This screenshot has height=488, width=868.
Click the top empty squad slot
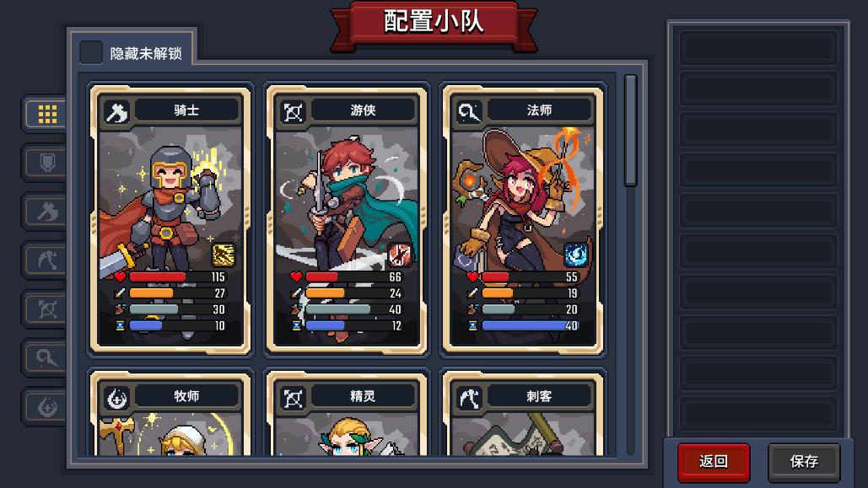coord(757,47)
